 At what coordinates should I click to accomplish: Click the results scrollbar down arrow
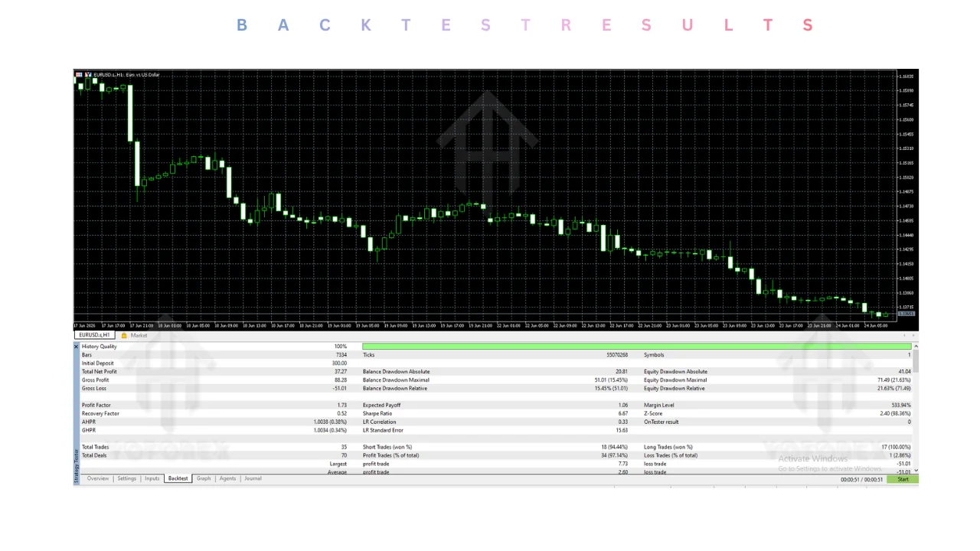[916, 471]
